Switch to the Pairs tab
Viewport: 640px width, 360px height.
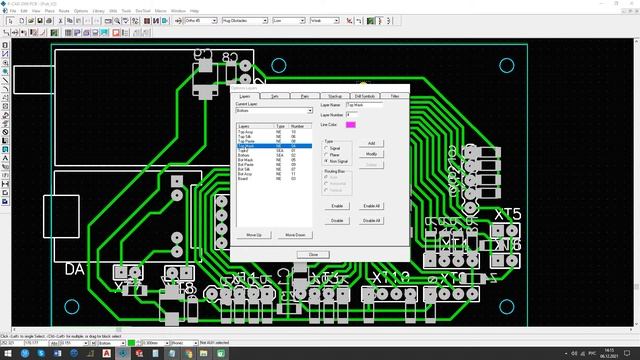pyautogui.click(x=305, y=96)
